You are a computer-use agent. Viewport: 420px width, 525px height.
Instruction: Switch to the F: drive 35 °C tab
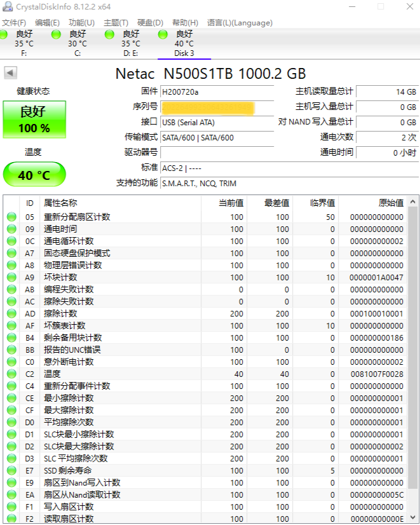pyautogui.click(x=24, y=44)
